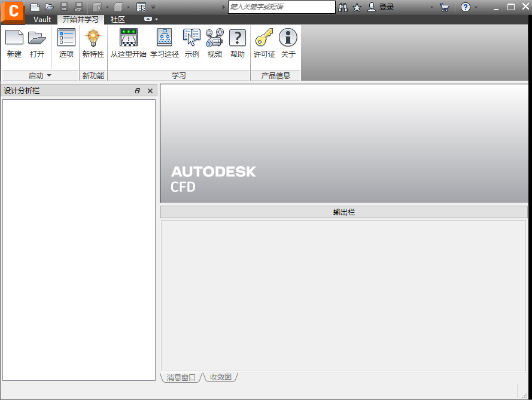Switch to the Vault ribbon tab
This screenshot has width=532, height=400.
click(x=42, y=19)
